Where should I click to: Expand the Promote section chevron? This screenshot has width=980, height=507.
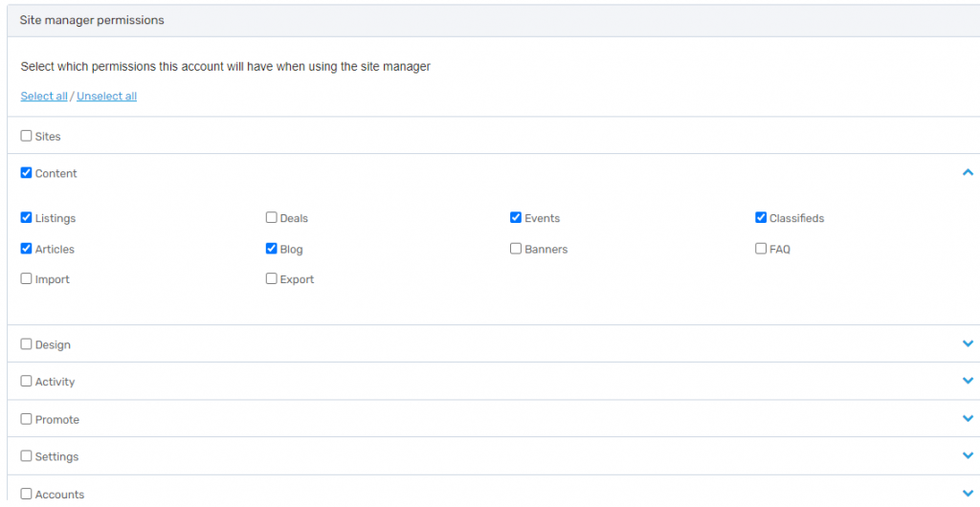point(968,419)
